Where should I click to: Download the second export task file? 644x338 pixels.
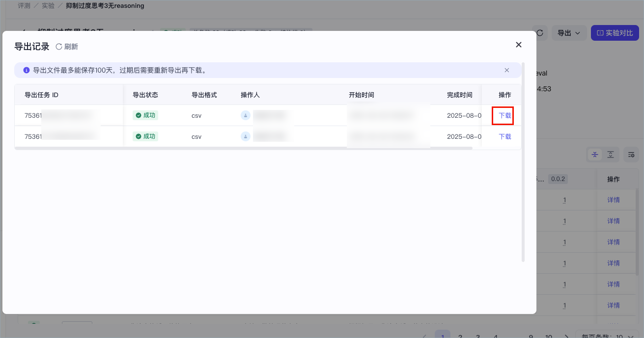505,137
